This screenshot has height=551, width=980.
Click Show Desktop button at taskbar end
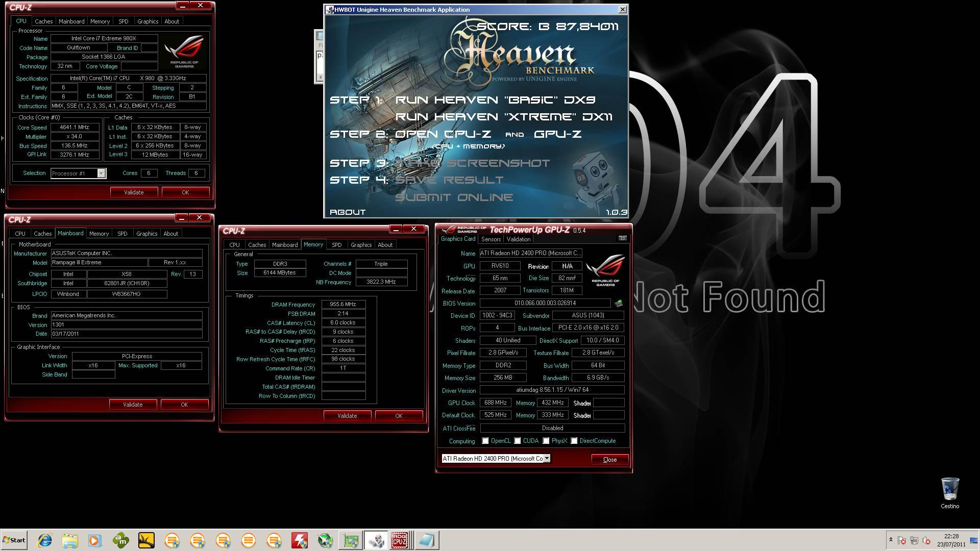click(x=974, y=540)
